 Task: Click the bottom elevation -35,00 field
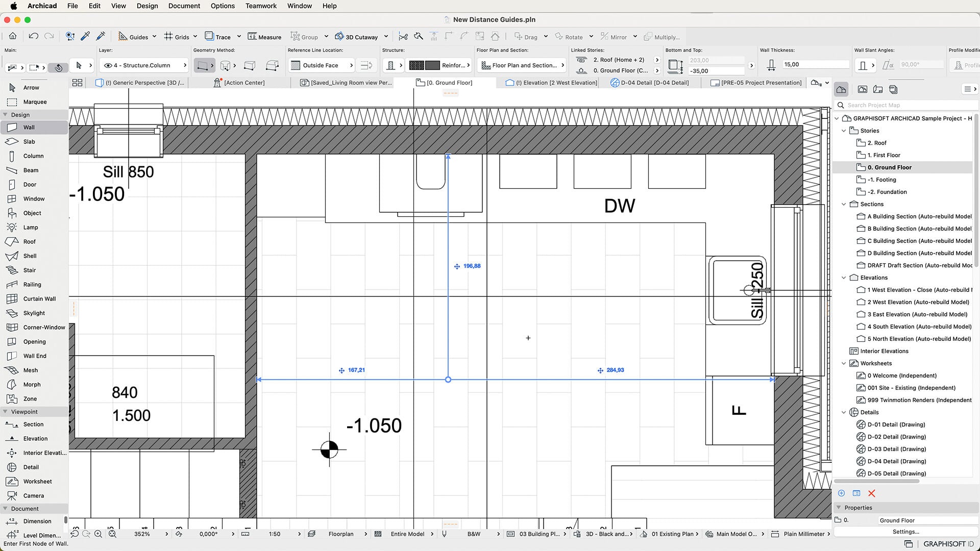717,71
